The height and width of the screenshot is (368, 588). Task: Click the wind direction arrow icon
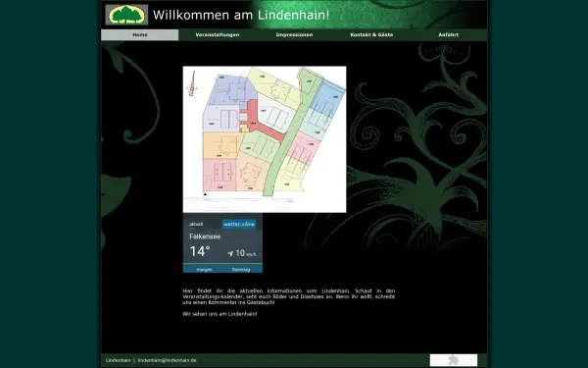(230, 254)
